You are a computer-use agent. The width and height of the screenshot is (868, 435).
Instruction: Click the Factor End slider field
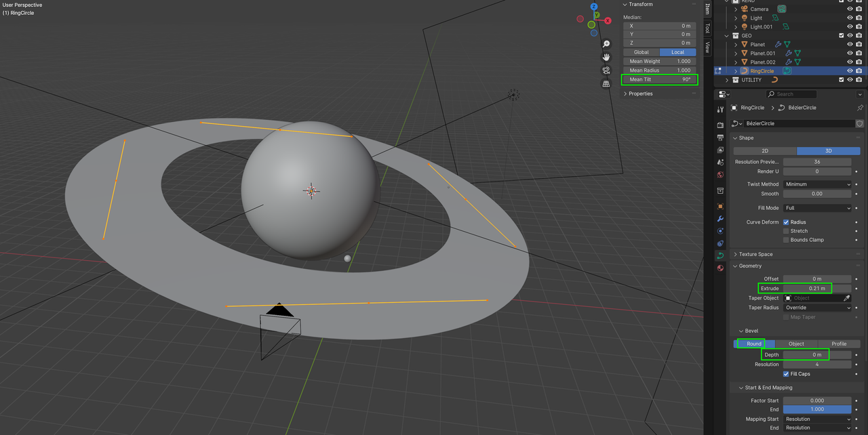[817, 409]
